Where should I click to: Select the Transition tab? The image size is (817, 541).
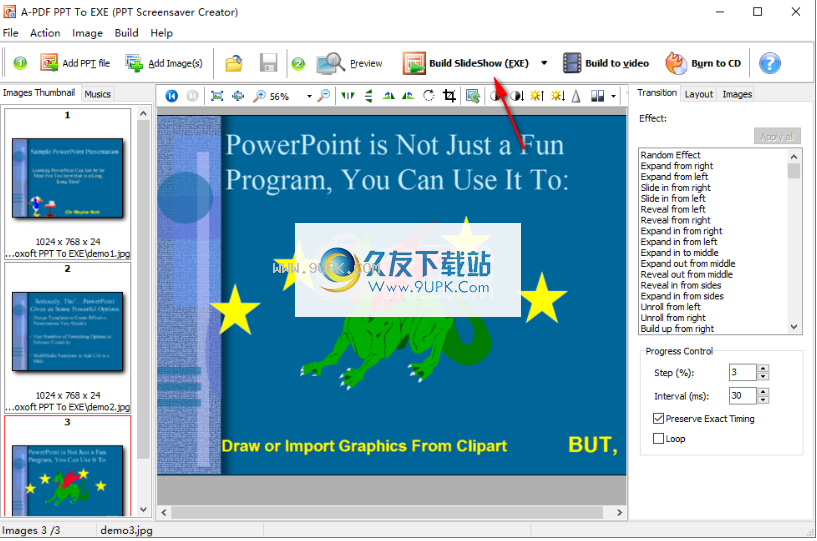(657, 93)
